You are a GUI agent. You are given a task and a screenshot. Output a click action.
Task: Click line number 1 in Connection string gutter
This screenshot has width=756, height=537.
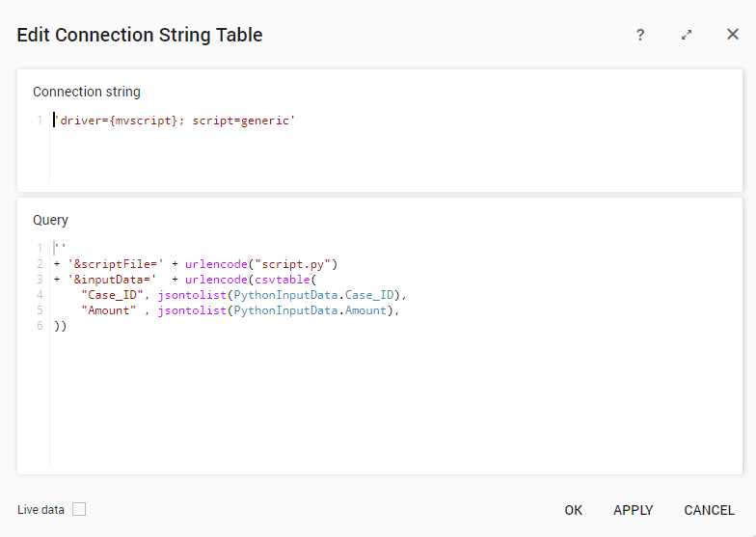click(40, 121)
